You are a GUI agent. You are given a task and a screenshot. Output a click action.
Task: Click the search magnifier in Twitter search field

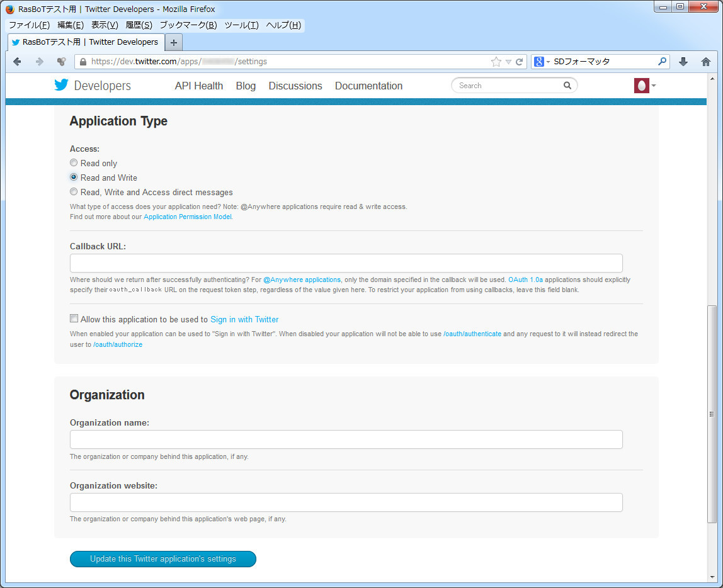pos(567,85)
